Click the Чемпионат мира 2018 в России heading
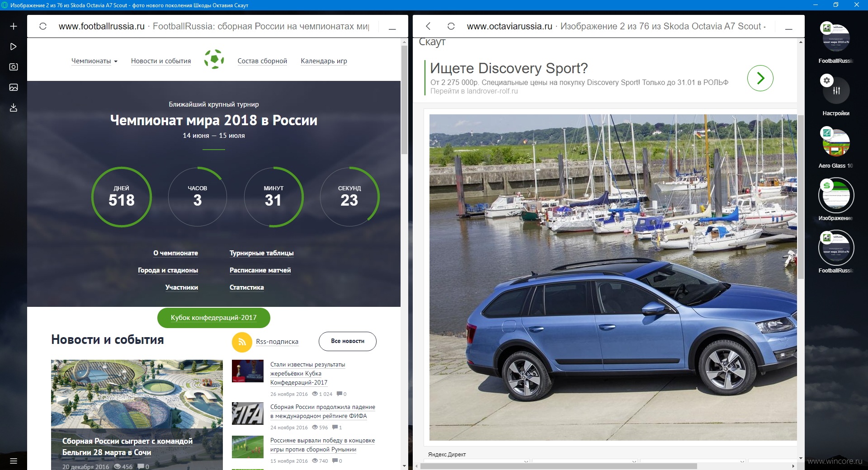 (x=214, y=120)
